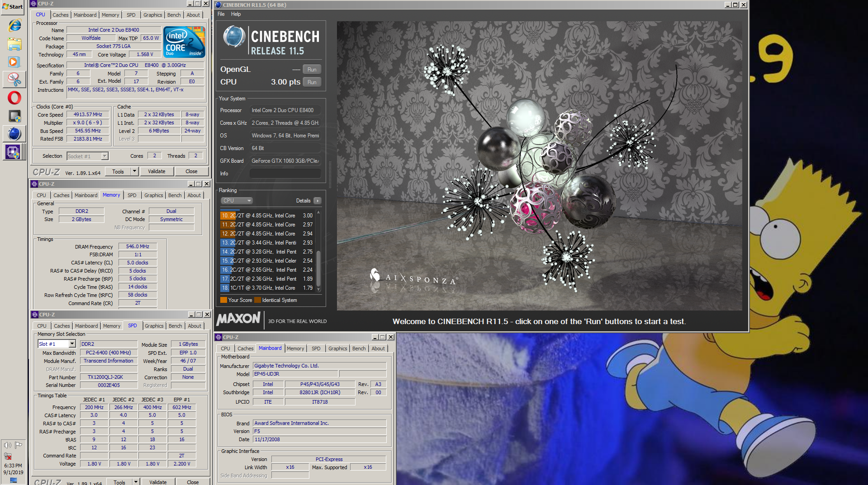Select ranking row 10 with score 3.00
868x485 pixels.
(267, 216)
